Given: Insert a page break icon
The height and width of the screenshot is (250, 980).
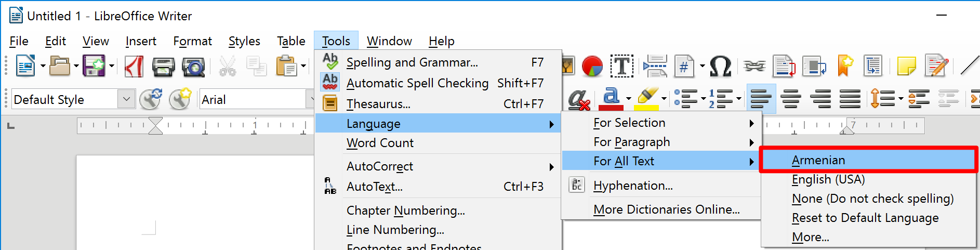Looking at the screenshot, I should pyautogui.click(x=655, y=66).
